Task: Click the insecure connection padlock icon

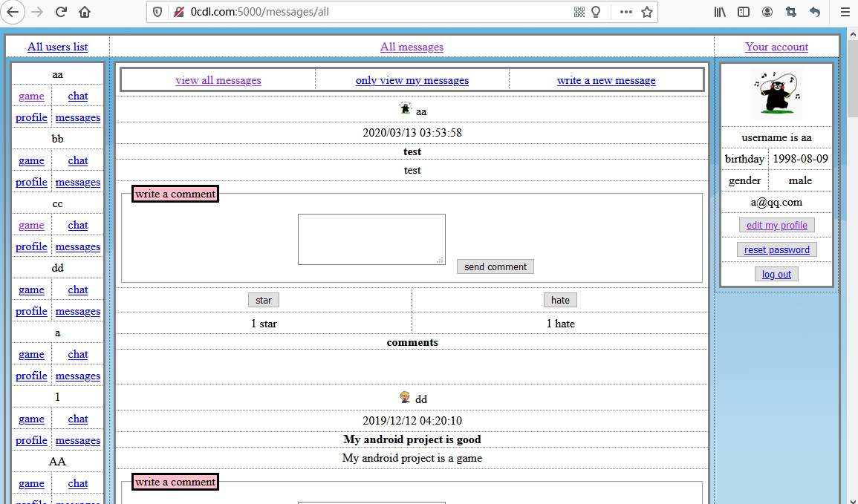Action: tap(178, 12)
